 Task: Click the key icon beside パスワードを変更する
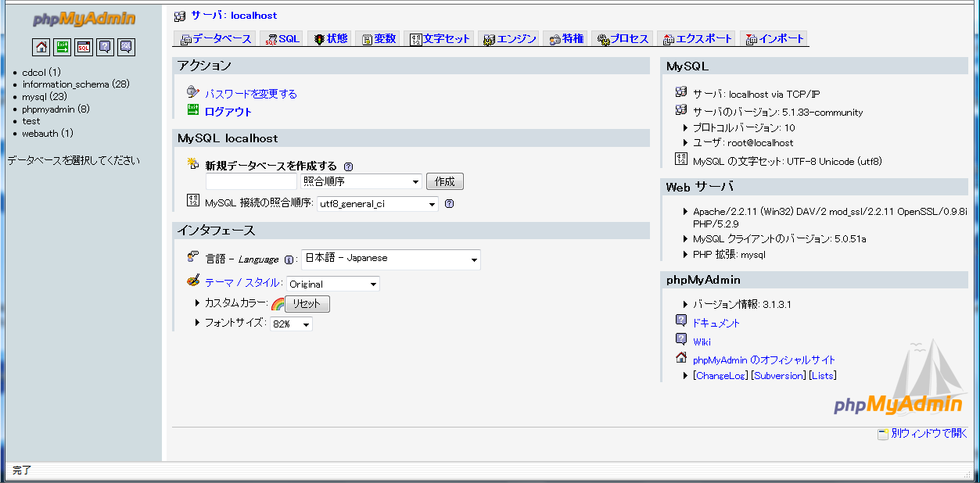pos(193,92)
